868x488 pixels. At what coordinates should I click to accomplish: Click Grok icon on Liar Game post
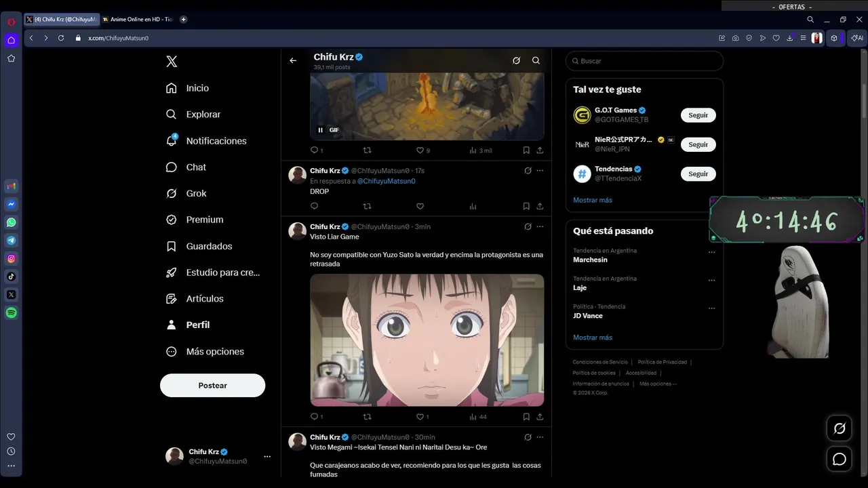[x=528, y=226]
